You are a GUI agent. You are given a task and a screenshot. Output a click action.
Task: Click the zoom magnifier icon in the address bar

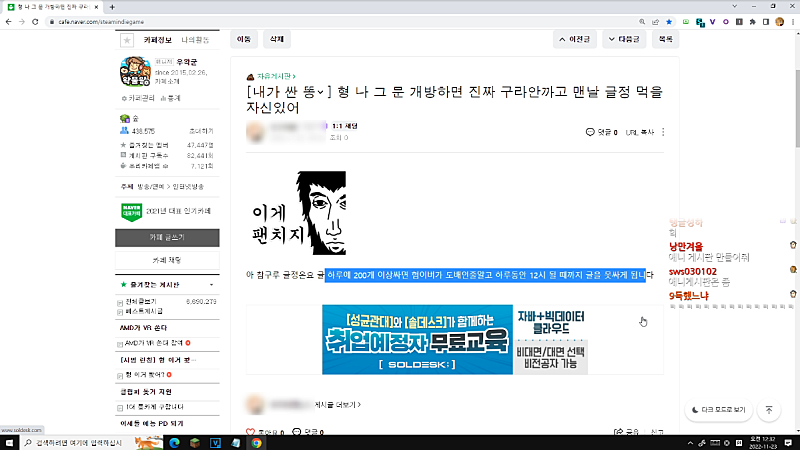click(642, 22)
